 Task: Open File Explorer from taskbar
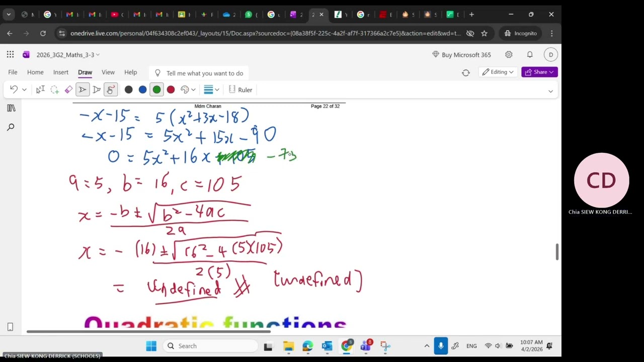288,346
